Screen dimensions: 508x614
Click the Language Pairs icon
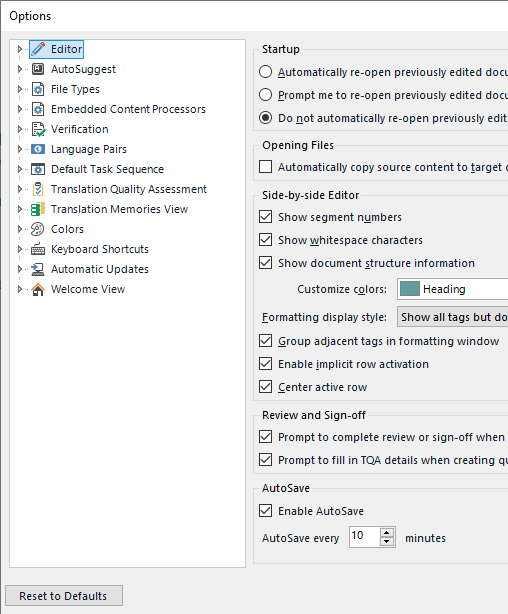coord(38,149)
